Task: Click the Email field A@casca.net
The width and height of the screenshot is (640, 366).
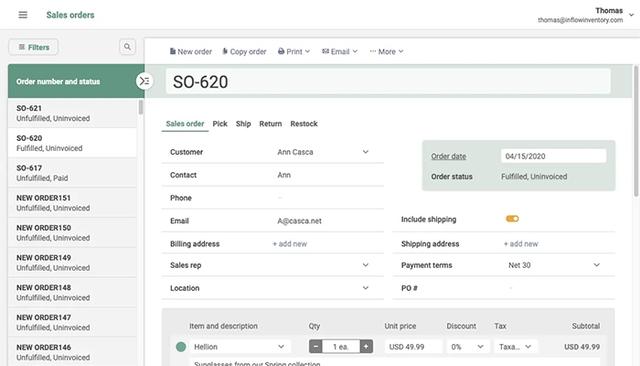Action: [x=300, y=221]
